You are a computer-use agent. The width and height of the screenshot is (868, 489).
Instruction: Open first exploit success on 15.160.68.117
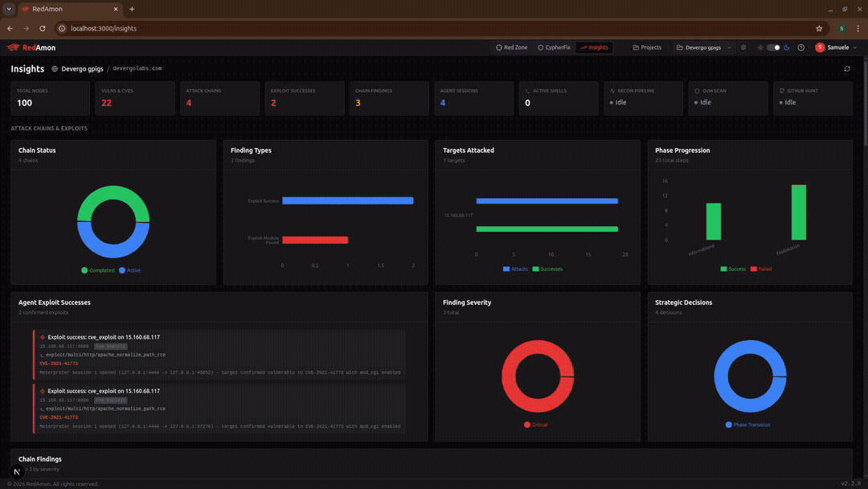[x=103, y=337]
